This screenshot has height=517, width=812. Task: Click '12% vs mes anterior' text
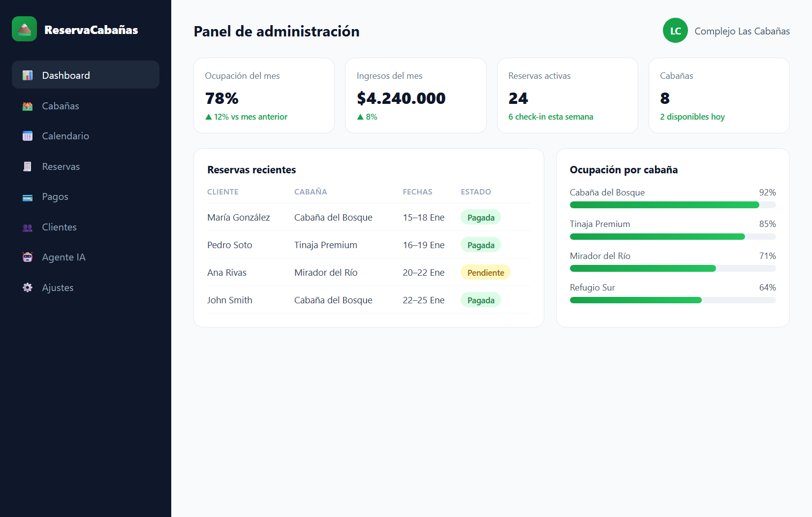point(250,117)
